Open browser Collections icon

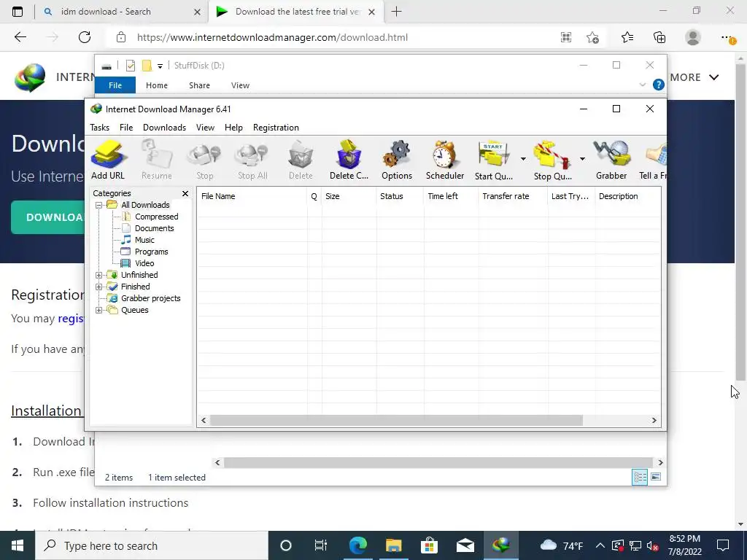click(659, 37)
